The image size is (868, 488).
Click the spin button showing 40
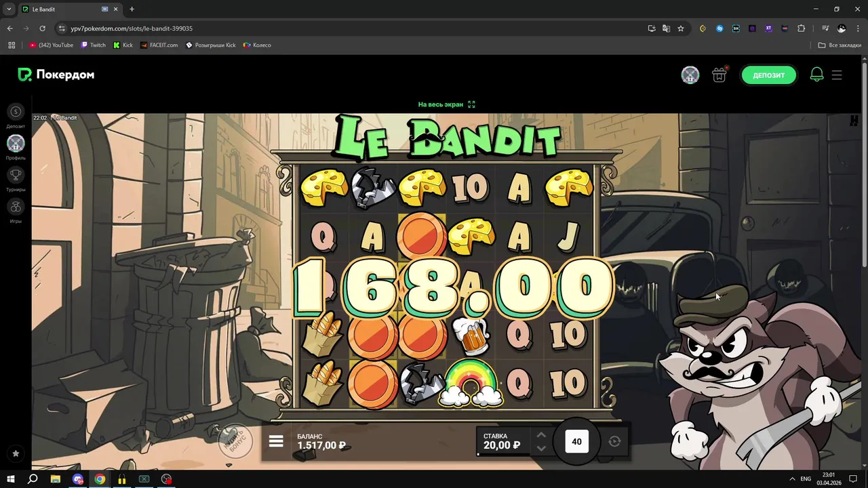577,441
